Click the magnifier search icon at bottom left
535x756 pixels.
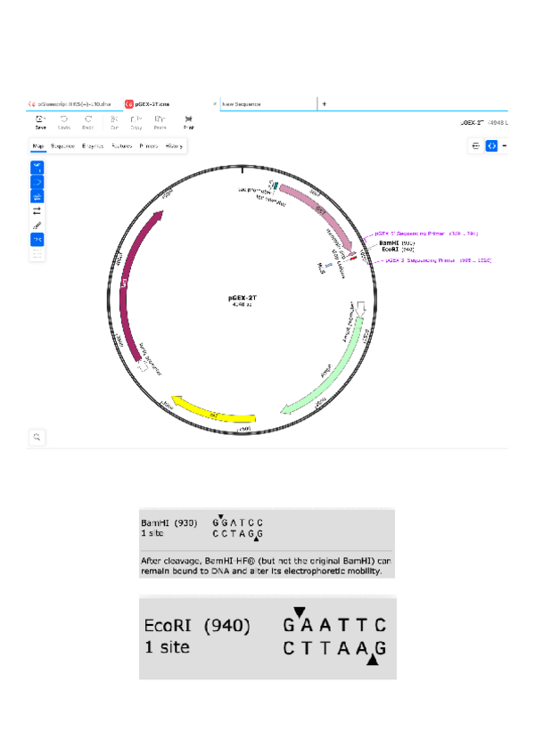tap(37, 438)
